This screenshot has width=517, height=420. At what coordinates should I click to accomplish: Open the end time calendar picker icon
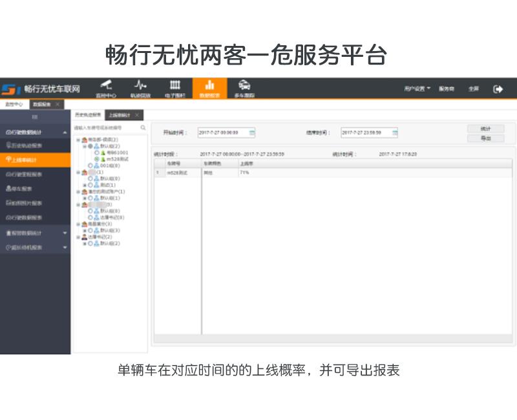coord(395,132)
